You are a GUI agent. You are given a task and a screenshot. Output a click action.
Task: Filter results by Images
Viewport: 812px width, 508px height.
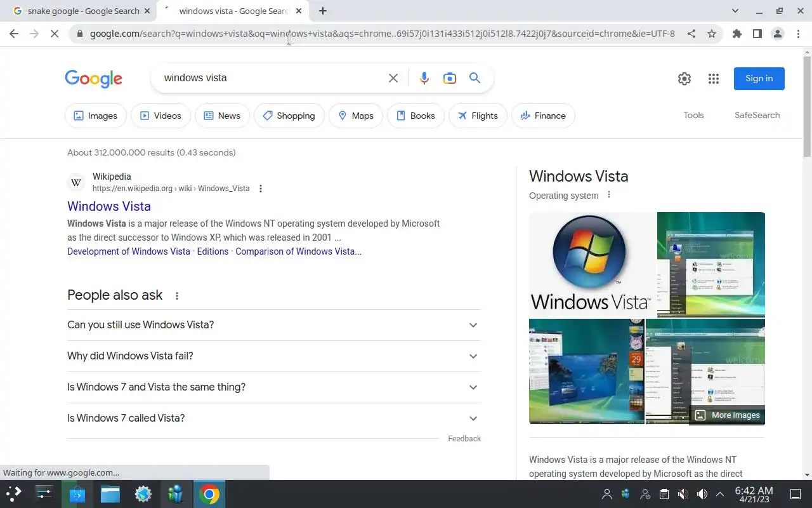click(96, 116)
